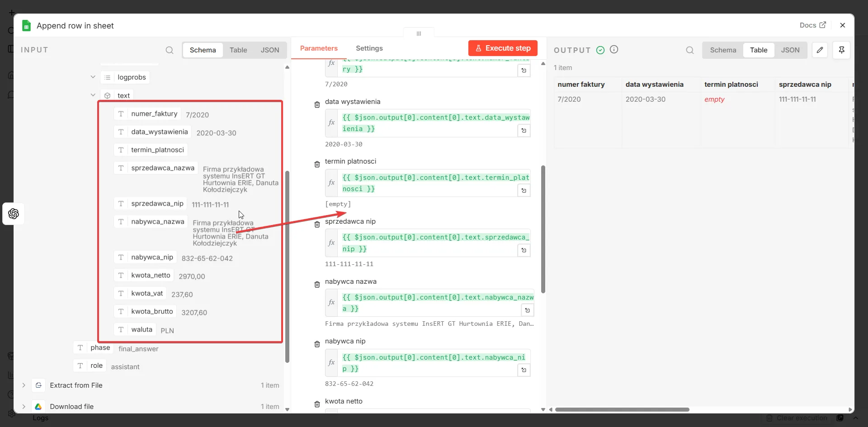Expand termin platnosci expression editor
This screenshot has height=427, width=868.
(524, 191)
